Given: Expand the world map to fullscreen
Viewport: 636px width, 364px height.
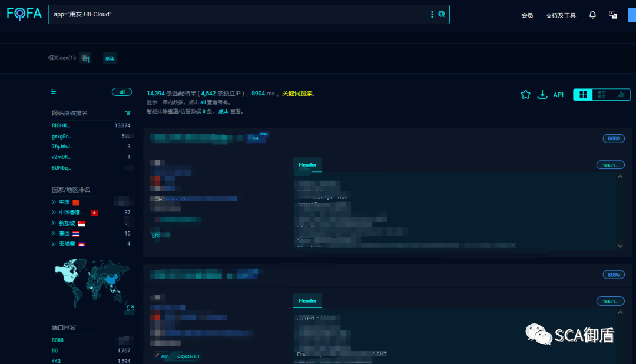Looking at the screenshot, I should point(130,309).
